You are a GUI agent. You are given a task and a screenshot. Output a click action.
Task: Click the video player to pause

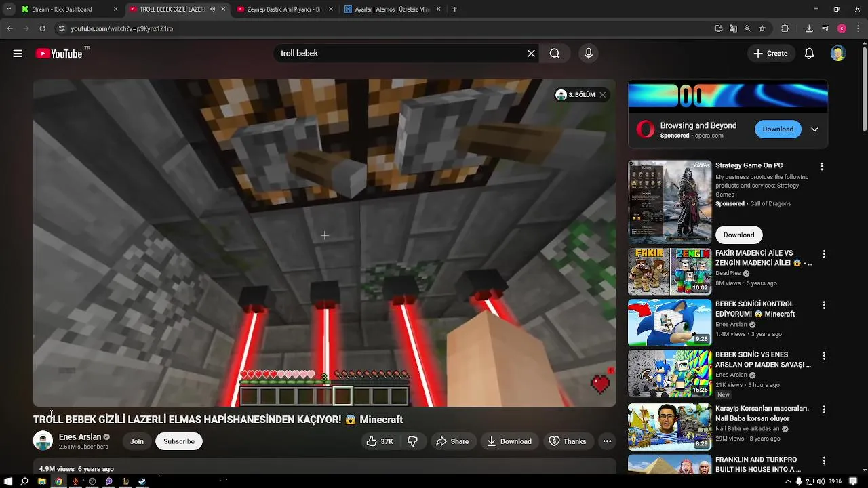click(x=324, y=243)
